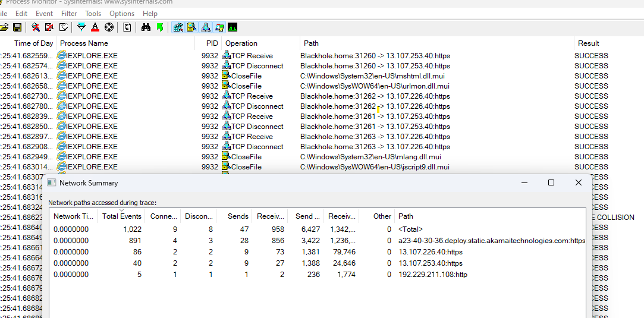
Task: Click the Clear display toolbar icon
Action: tap(63, 27)
